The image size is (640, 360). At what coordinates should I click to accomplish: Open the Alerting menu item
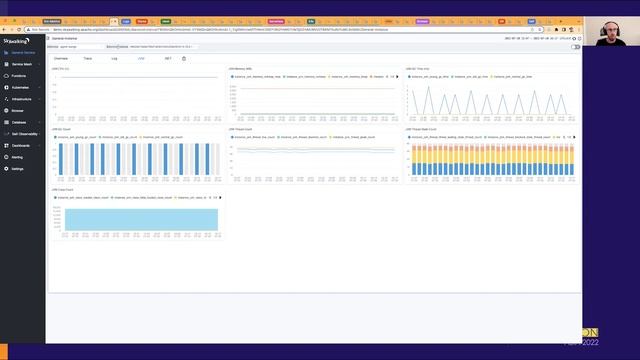click(17, 157)
